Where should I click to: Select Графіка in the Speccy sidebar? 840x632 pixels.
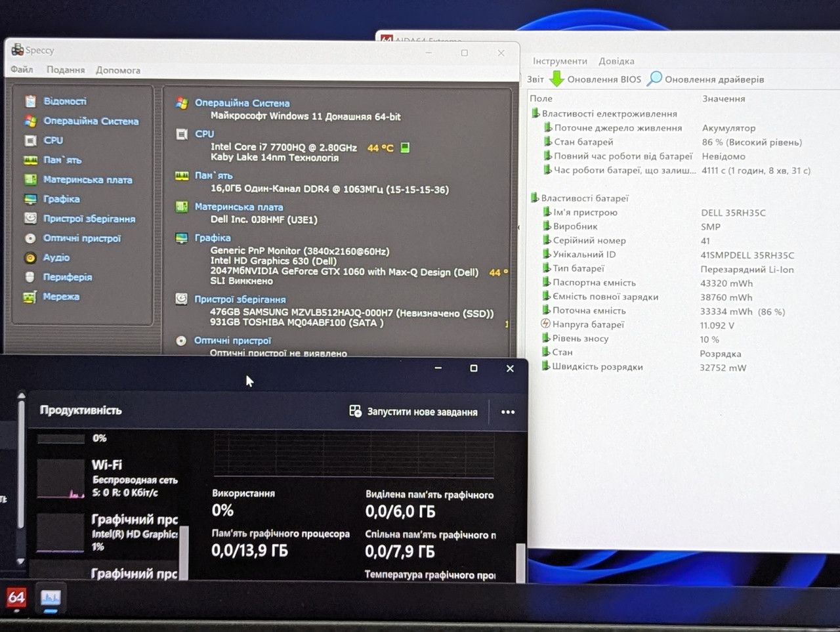61,199
